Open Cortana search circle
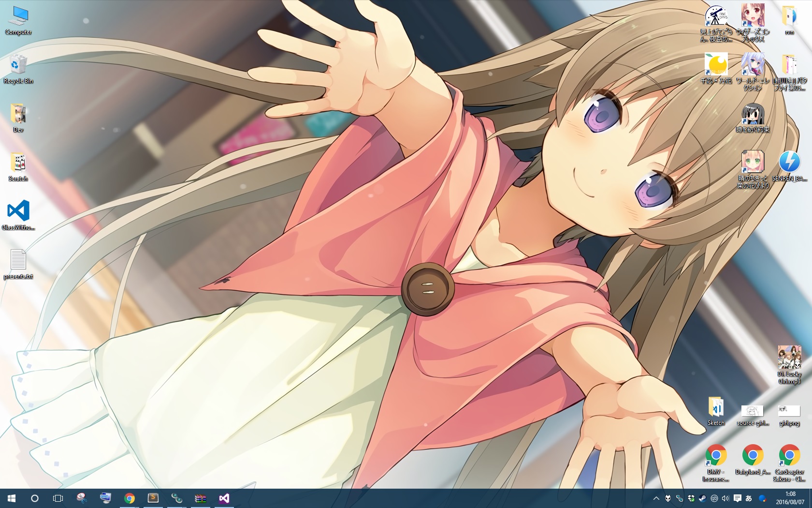This screenshot has height=508, width=812. [x=35, y=498]
